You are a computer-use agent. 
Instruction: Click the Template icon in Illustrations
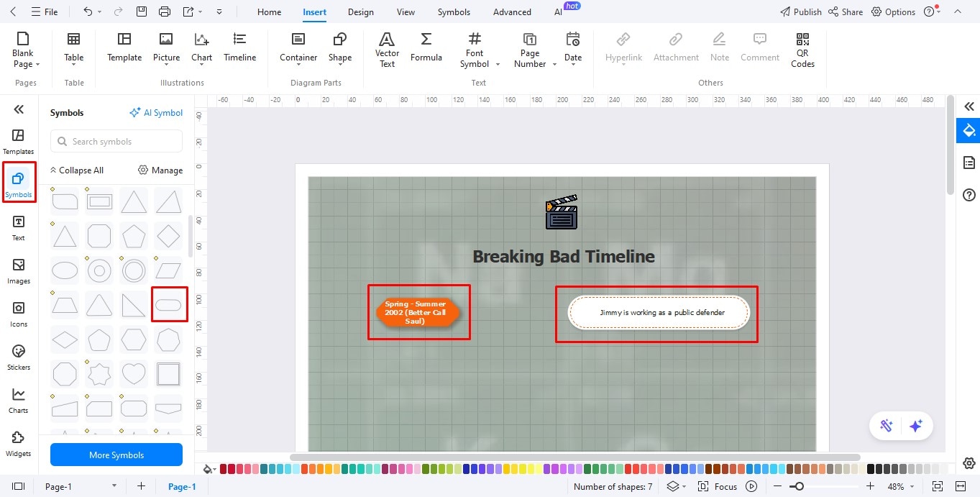point(124,47)
